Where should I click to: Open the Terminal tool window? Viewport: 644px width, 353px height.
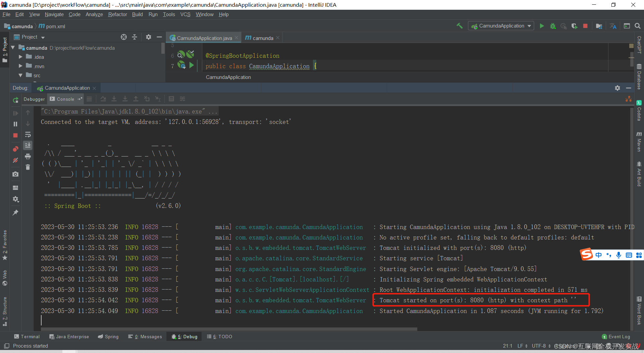point(27,337)
